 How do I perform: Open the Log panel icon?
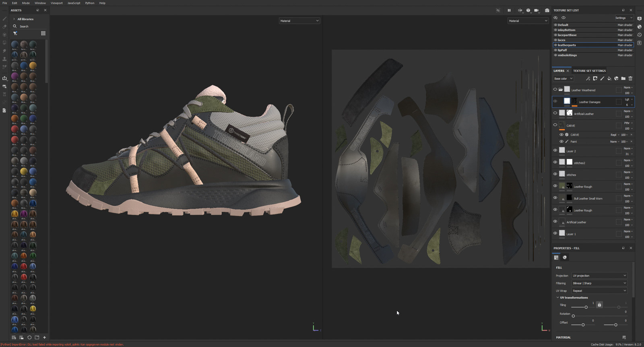pyautogui.click(x=639, y=43)
